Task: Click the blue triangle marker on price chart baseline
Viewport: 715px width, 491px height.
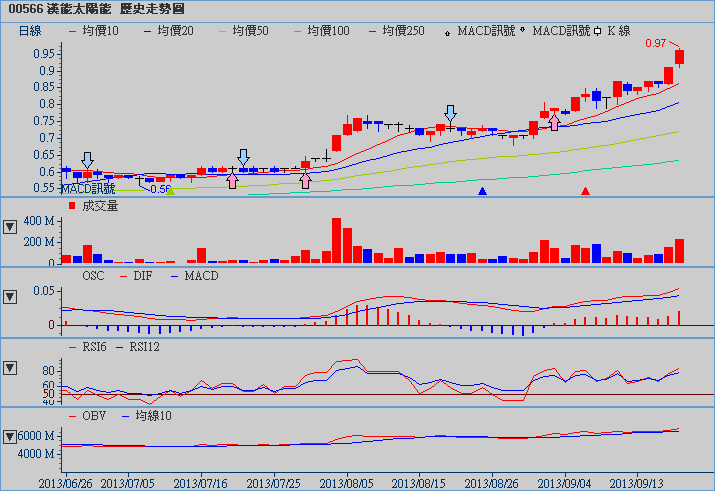Action: pyautogui.click(x=483, y=190)
